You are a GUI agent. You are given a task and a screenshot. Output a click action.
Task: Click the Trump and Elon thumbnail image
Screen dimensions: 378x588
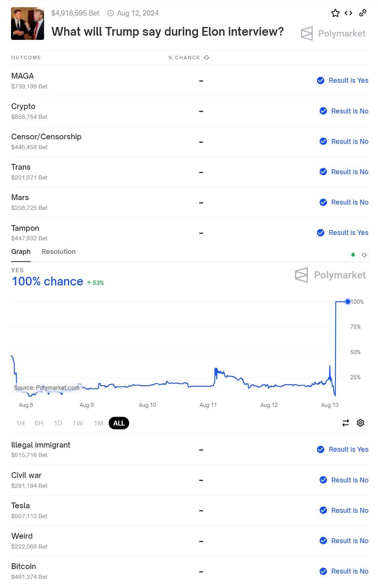[27, 24]
